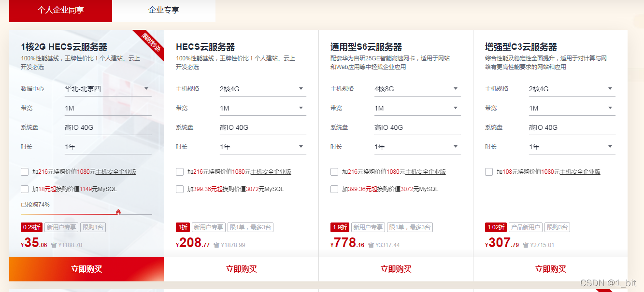Image resolution: width=644 pixels, height=292 pixels.
Task: Switch to the 个人企业同享 tab
Action: 60,10
